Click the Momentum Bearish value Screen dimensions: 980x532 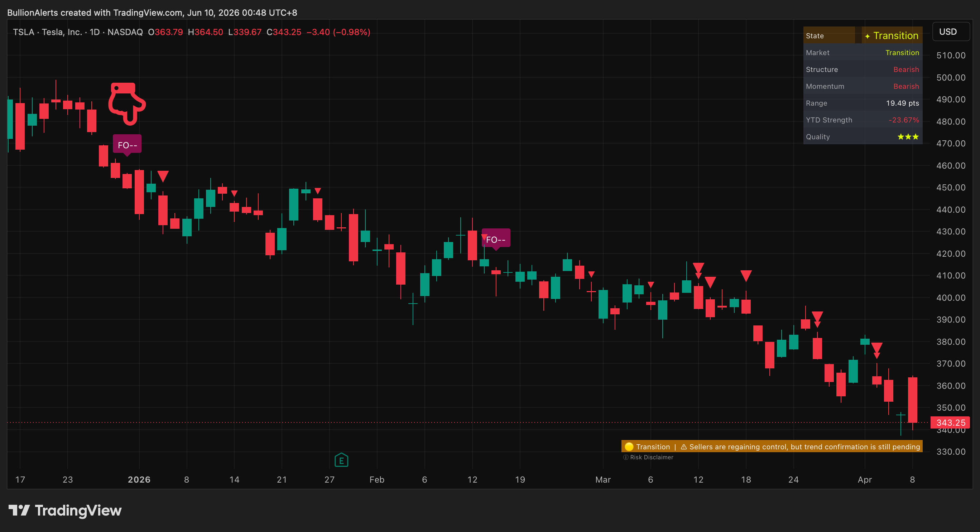click(x=906, y=86)
